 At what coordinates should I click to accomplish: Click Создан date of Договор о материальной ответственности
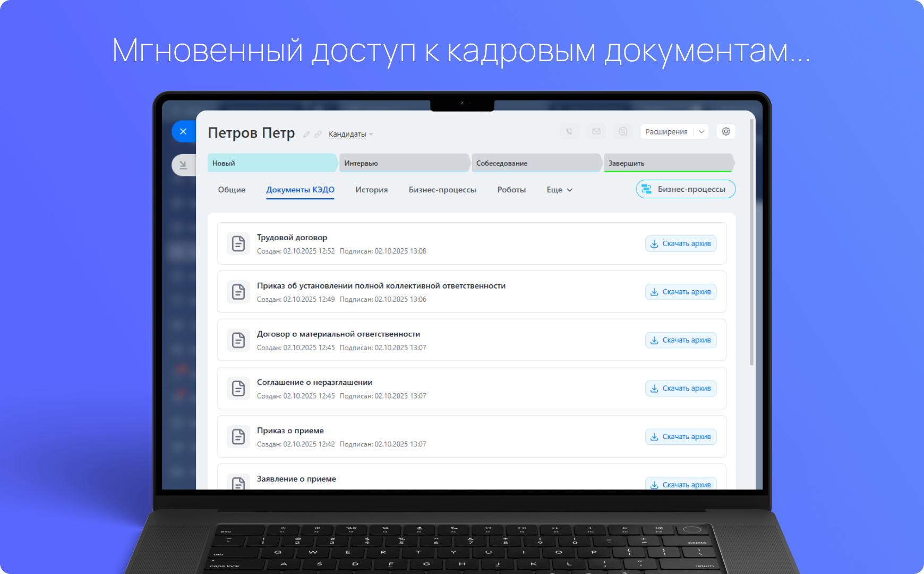[296, 348]
